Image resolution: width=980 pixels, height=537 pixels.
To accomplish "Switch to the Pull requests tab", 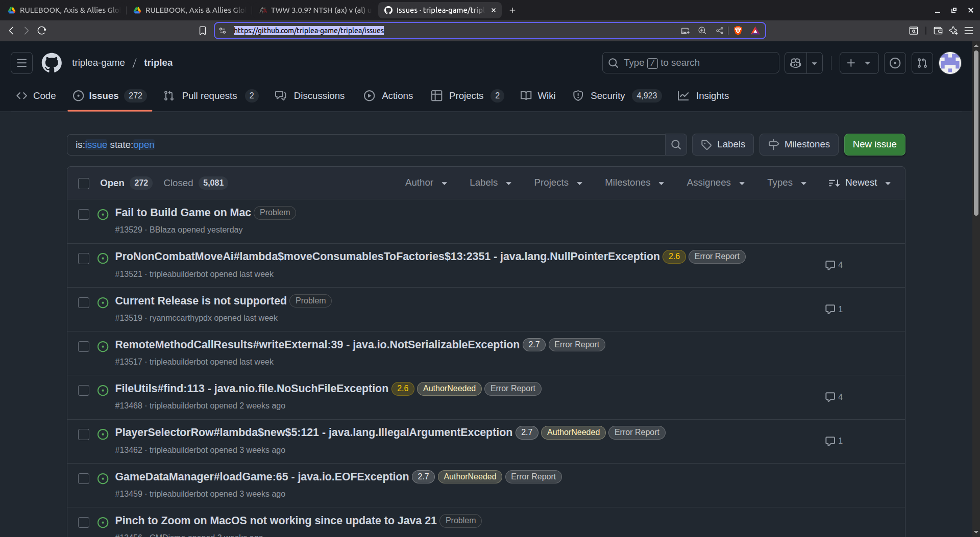I will point(211,96).
